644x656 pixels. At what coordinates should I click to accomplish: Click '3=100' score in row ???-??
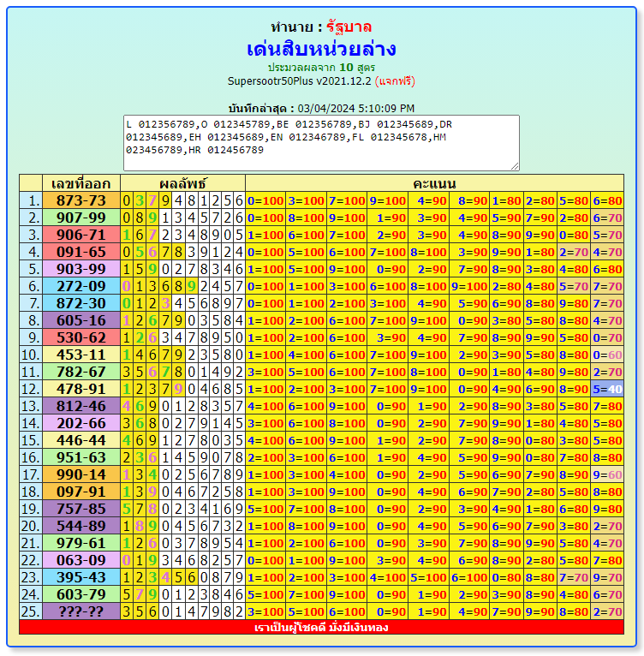[265, 612]
